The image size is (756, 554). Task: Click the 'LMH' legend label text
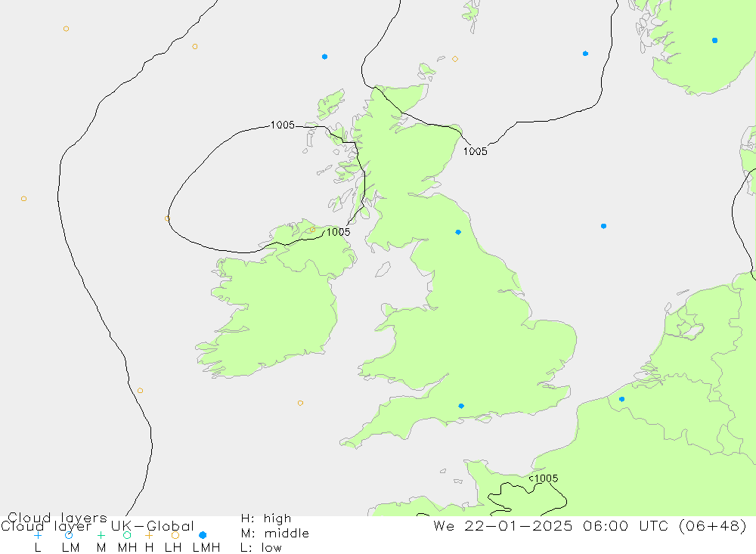click(x=206, y=548)
